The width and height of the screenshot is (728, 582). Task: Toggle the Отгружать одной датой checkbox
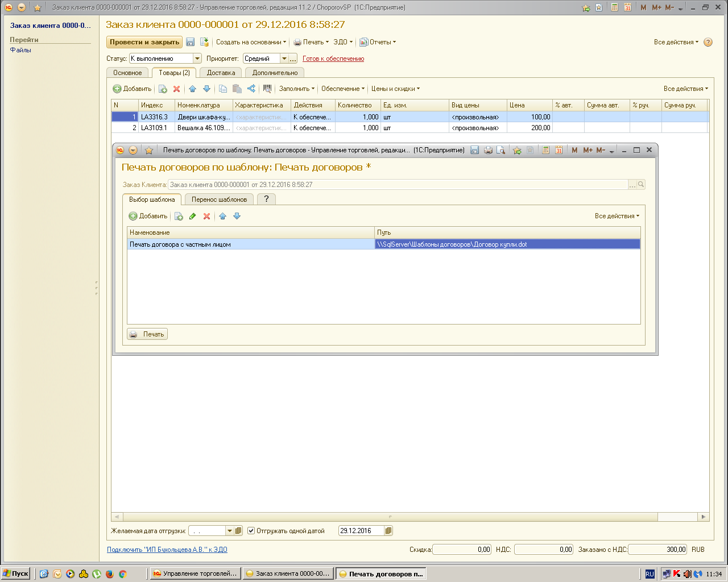pyautogui.click(x=251, y=531)
